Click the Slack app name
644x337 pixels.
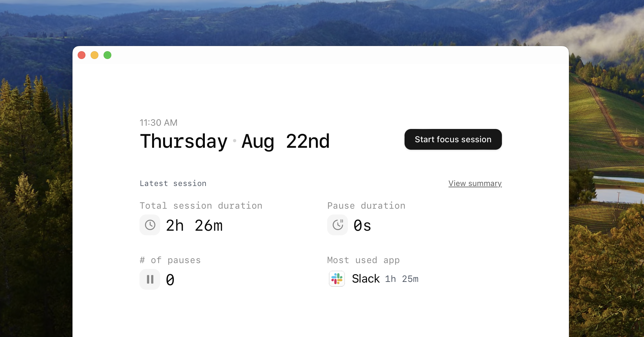366,279
